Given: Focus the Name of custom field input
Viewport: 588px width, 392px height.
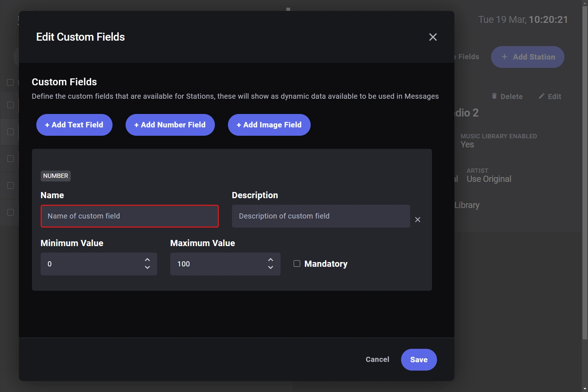Looking at the screenshot, I should [x=130, y=216].
